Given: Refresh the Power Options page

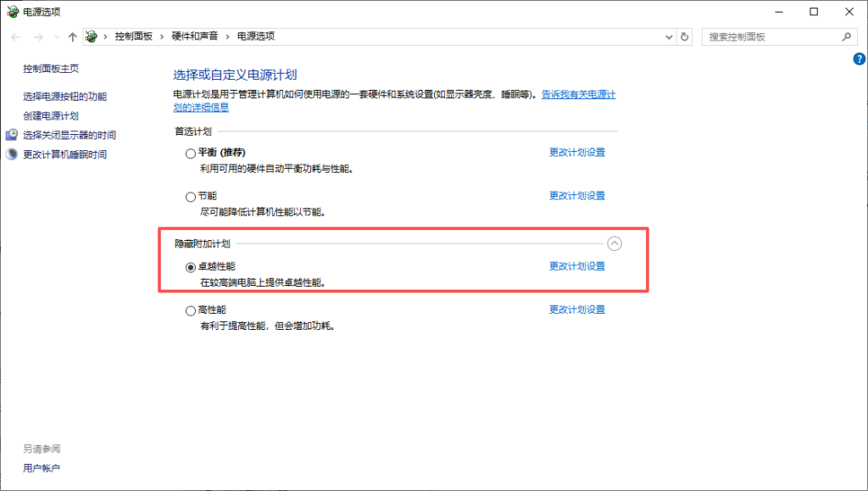Looking at the screenshot, I should (x=685, y=37).
